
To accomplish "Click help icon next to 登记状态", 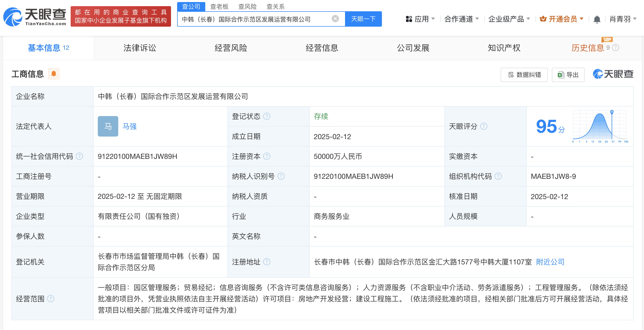I will click(267, 116).
